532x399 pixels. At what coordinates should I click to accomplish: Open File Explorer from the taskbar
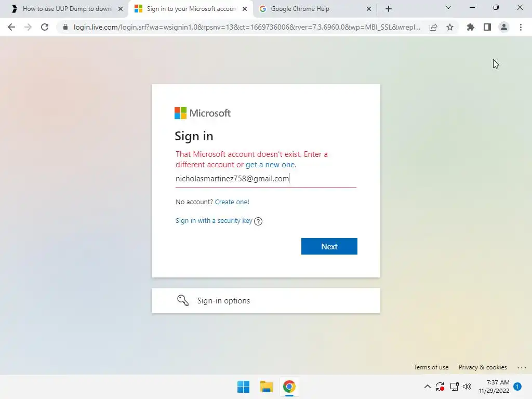[x=267, y=387]
